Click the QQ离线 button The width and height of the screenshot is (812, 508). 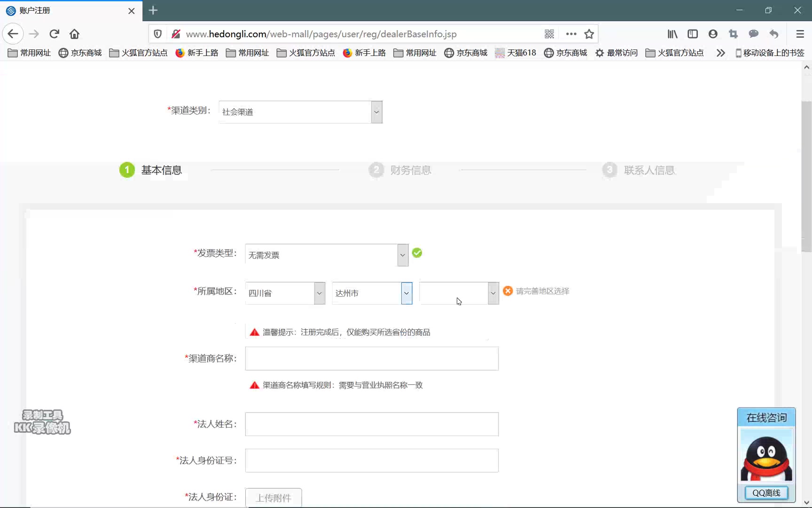766,492
